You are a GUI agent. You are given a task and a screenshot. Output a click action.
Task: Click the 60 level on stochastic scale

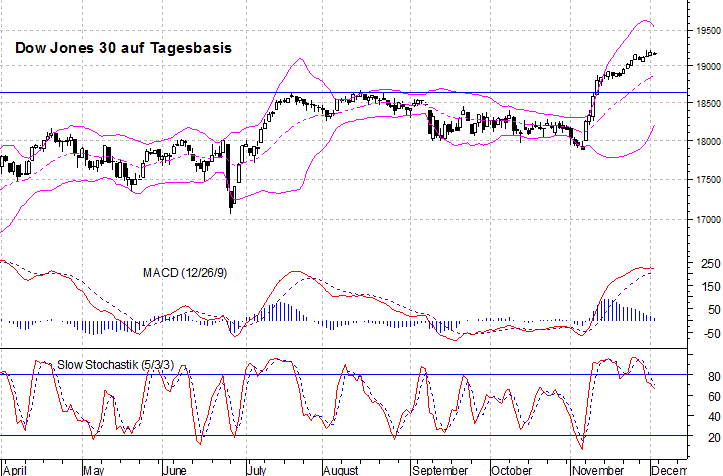714,397
